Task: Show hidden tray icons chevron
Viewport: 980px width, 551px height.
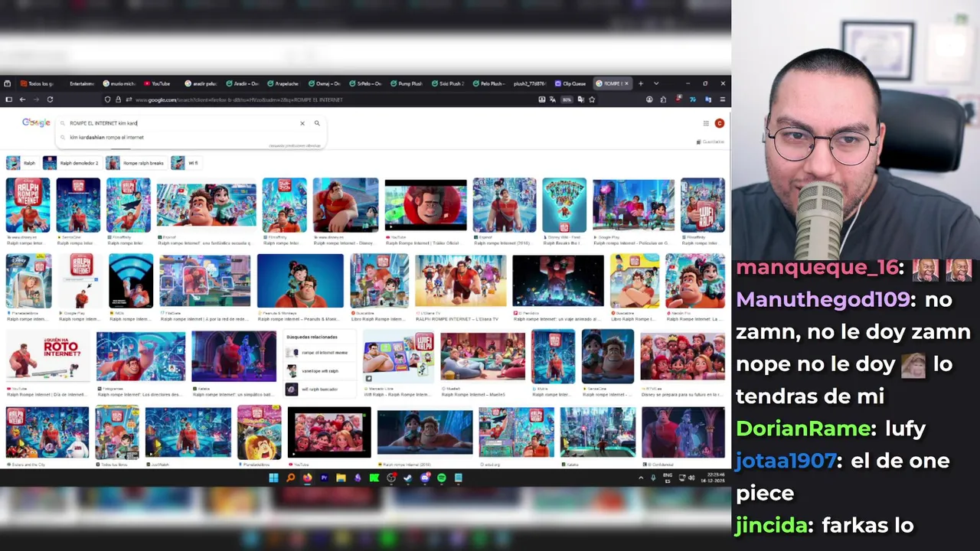Action: point(641,478)
